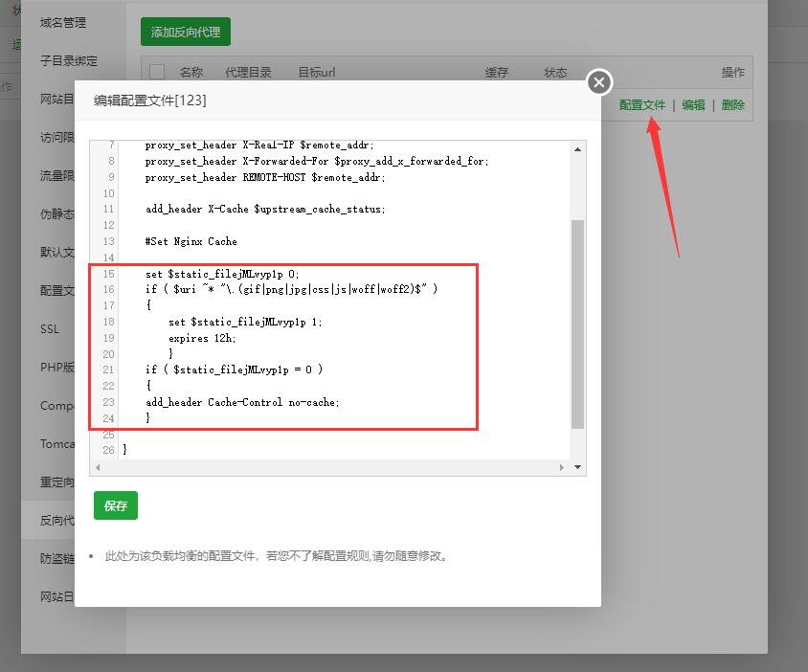The height and width of the screenshot is (672, 808).
Task: Open the 网站日志 sidebar tab
Action: (x=56, y=596)
